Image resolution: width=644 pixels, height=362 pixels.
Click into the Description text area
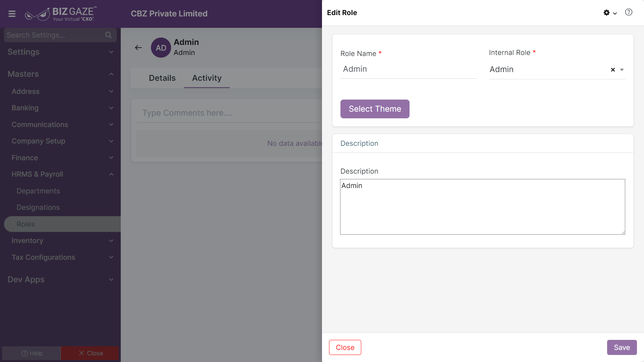tap(482, 207)
